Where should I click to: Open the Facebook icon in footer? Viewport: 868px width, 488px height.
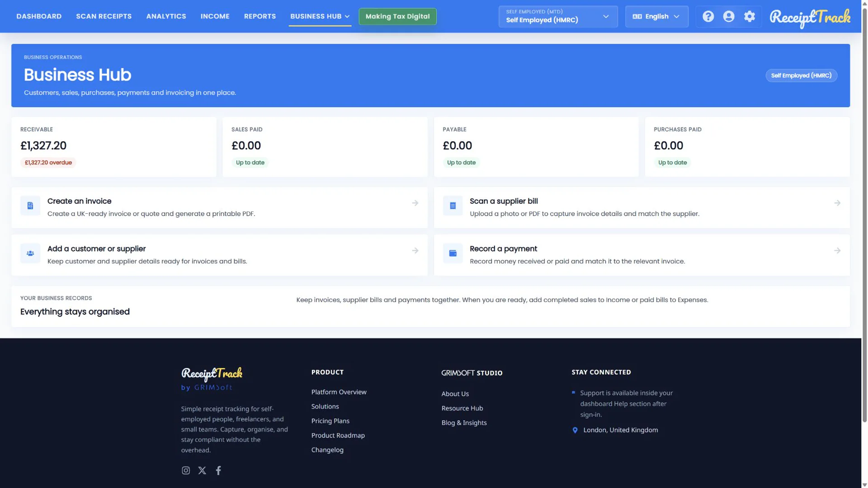218,470
